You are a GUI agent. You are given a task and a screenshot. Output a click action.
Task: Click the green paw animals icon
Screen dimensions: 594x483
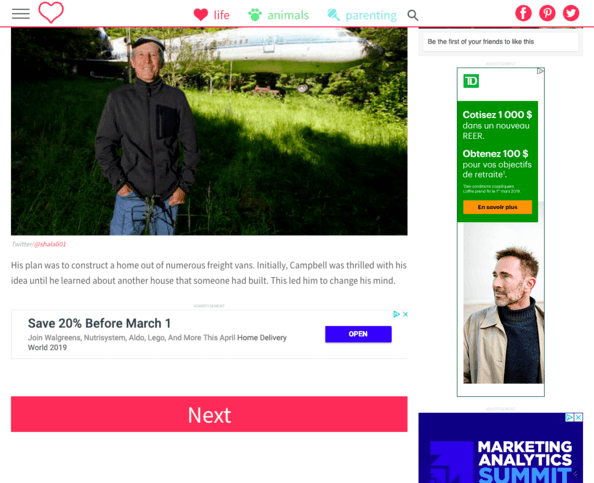point(255,15)
